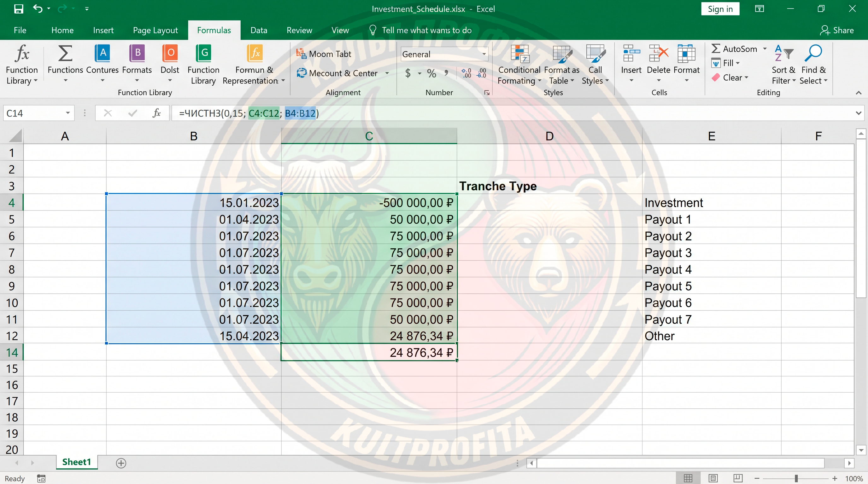Image resolution: width=868 pixels, height=484 pixels.
Task: Click the horizontal scrollbar thumb
Action: pos(680,463)
